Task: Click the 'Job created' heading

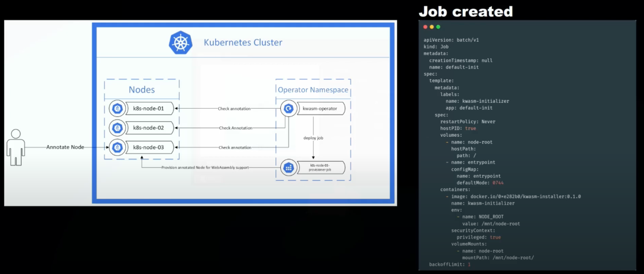Action: 465,11
